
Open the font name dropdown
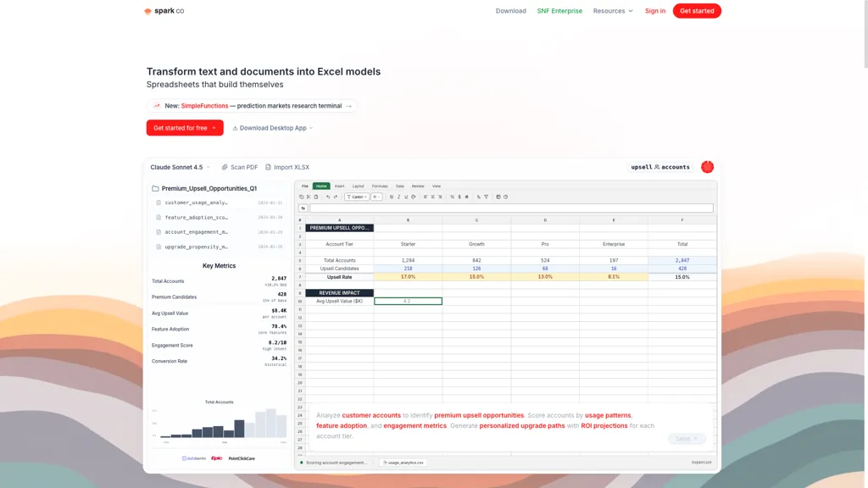(357, 197)
